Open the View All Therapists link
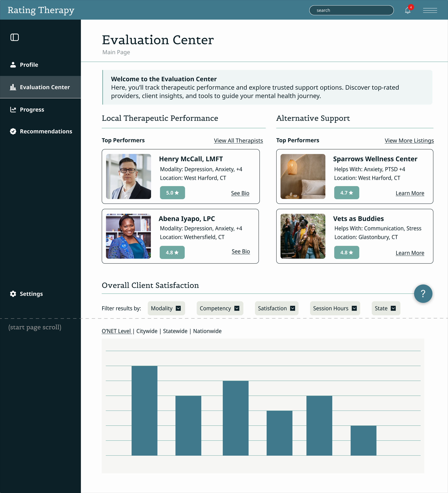 [x=238, y=141]
